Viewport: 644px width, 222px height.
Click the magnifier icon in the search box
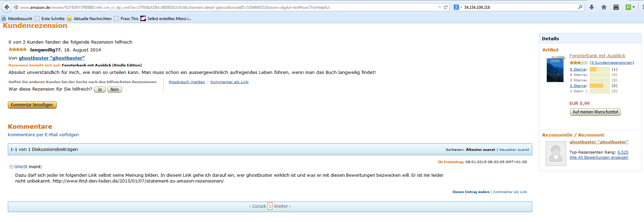[580, 7]
